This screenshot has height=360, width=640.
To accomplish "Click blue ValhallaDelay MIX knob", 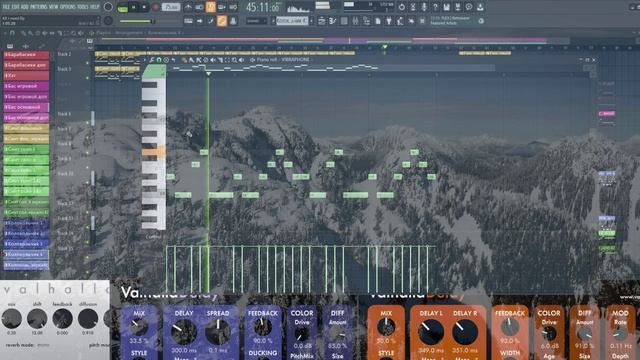I will (x=139, y=327).
